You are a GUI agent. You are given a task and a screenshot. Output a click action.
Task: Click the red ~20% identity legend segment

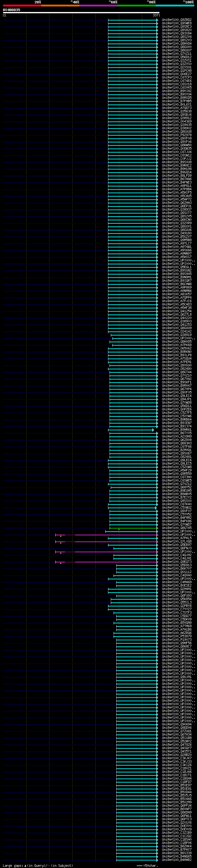pyautogui.click(x=22, y=6)
